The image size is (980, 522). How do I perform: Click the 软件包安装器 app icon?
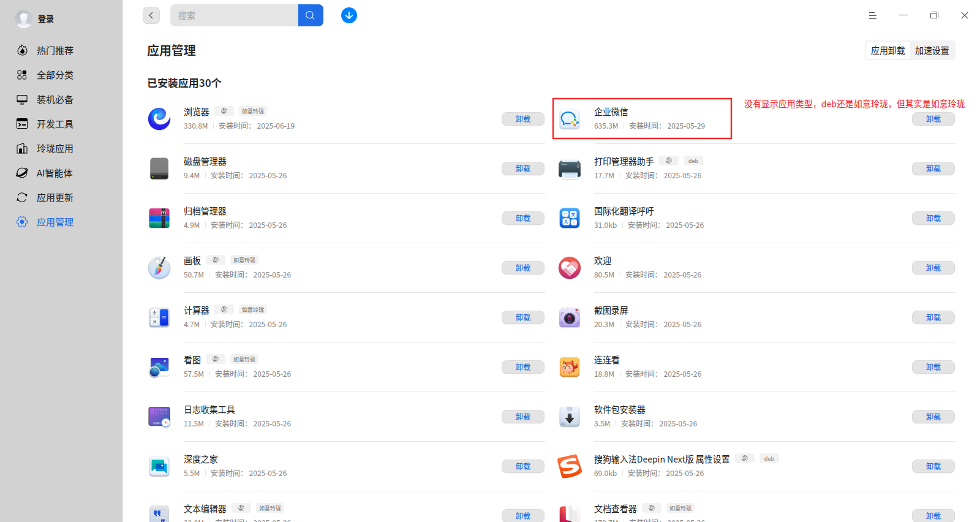coord(570,417)
